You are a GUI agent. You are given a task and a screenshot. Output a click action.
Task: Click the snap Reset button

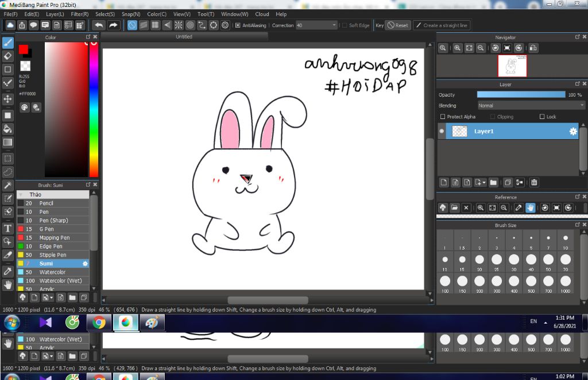coord(399,25)
